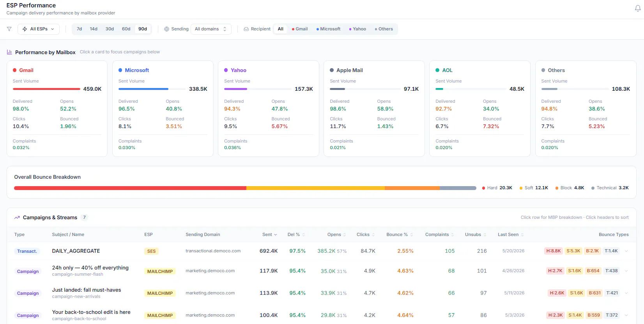Click the gray Technical segment of bounce bar
644x324 pixels.
(x=458, y=188)
